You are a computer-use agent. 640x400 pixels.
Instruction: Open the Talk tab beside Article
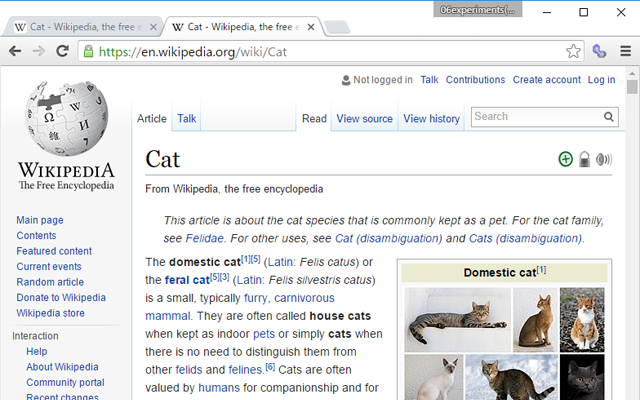click(x=187, y=119)
